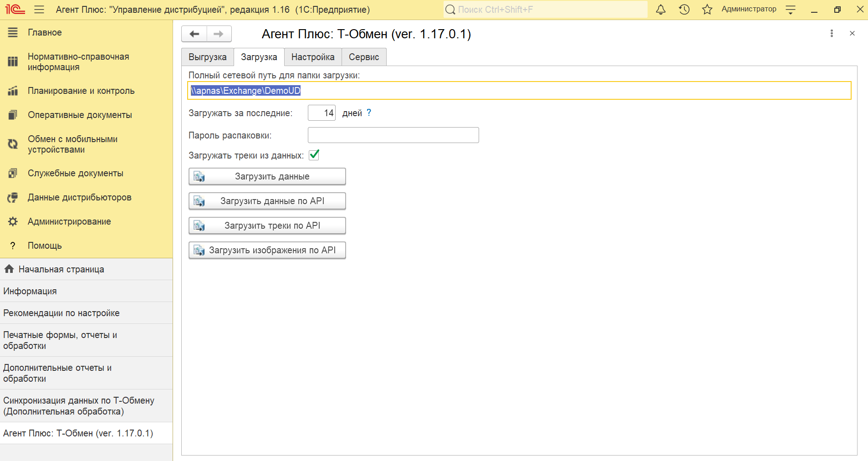
Task: Click the Служебные документы icon
Action: tap(13, 173)
